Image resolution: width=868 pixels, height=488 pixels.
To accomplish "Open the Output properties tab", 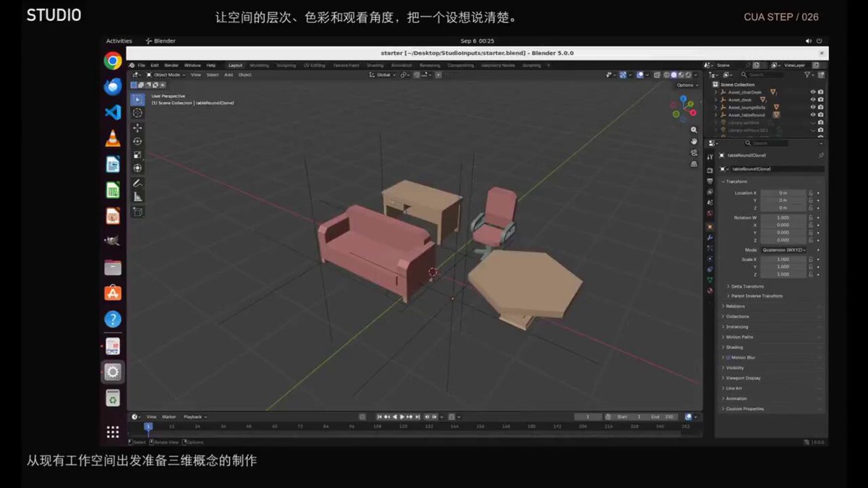I will [710, 181].
